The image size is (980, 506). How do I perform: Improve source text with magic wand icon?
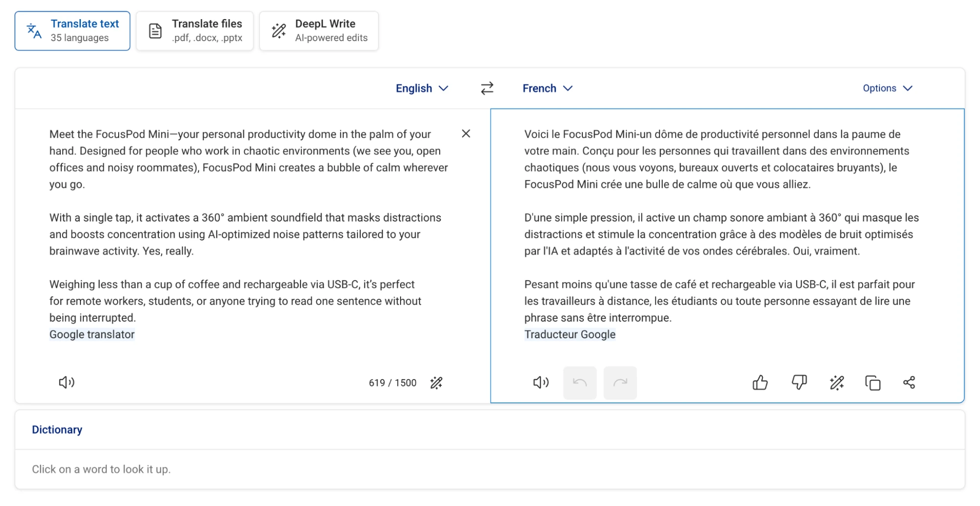tap(436, 382)
